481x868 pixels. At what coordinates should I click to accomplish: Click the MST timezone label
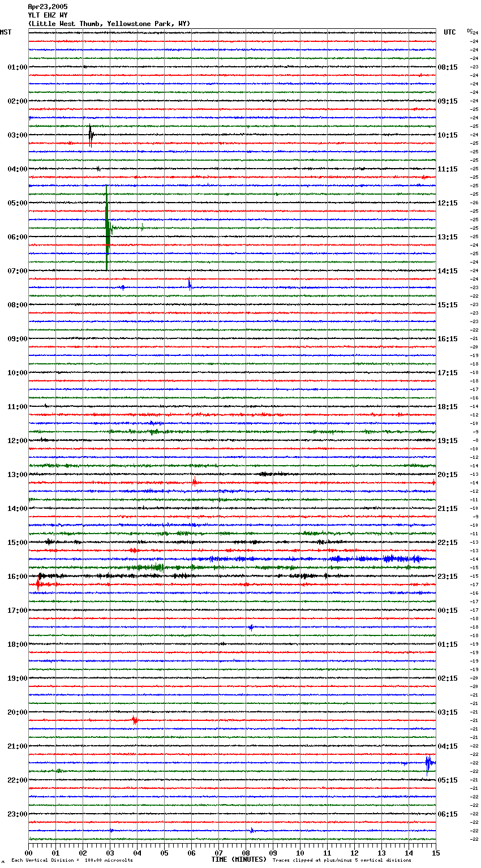coord(6,32)
